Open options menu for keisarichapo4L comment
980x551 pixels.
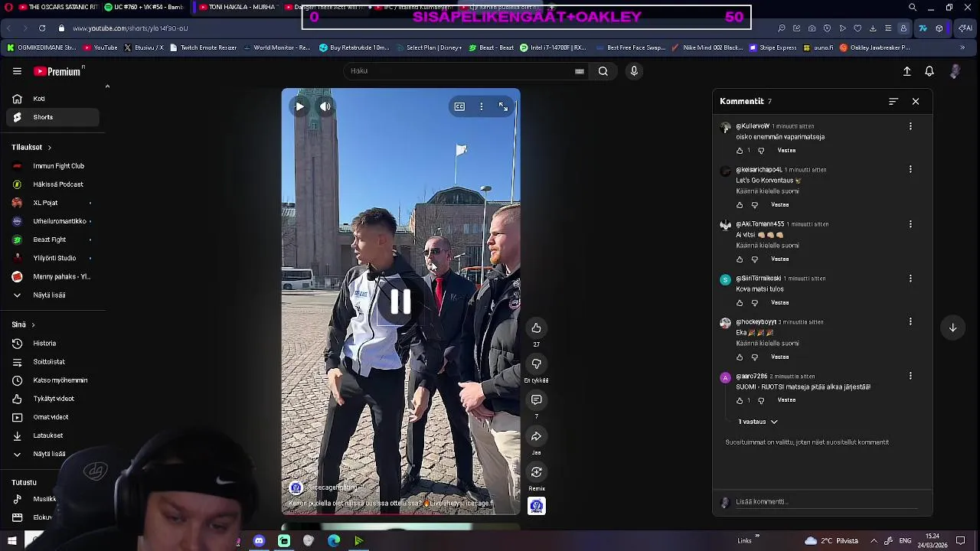910,170
